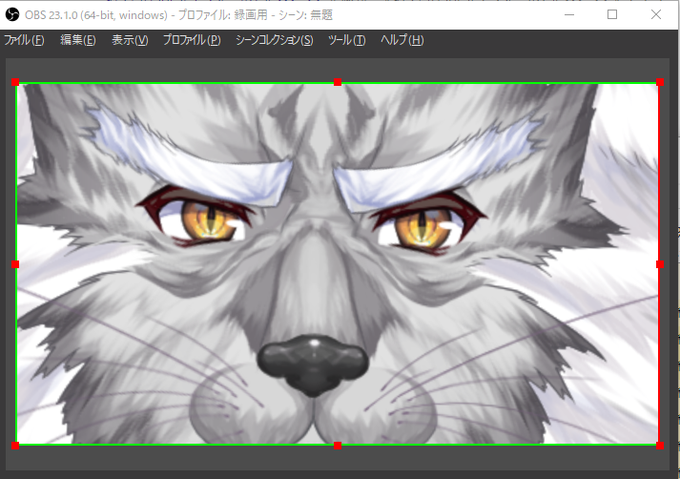Click the right-middle red resize handle
Viewport: 680px width, 479px height.
pyautogui.click(x=660, y=264)
